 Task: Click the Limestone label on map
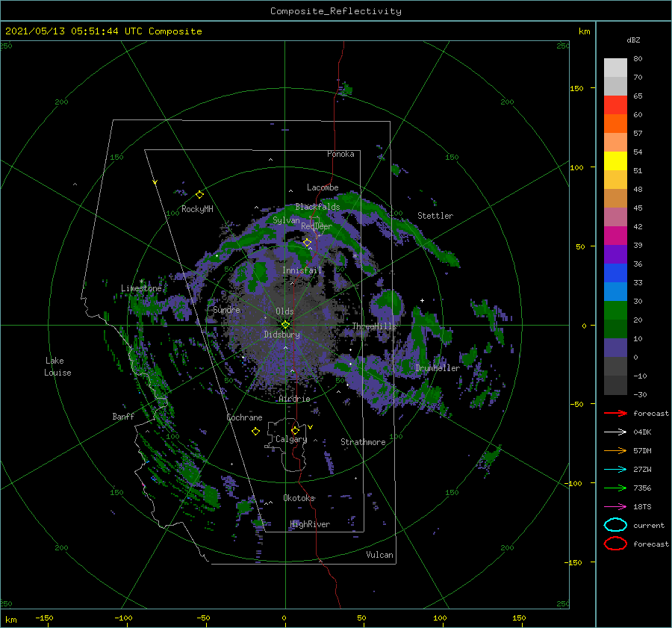tap(141, 288)
